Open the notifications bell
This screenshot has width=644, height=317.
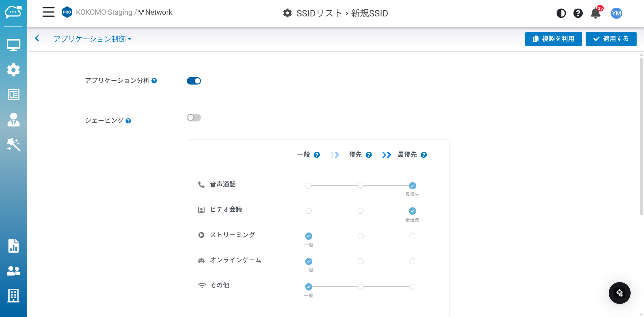(x=595, y=13)
